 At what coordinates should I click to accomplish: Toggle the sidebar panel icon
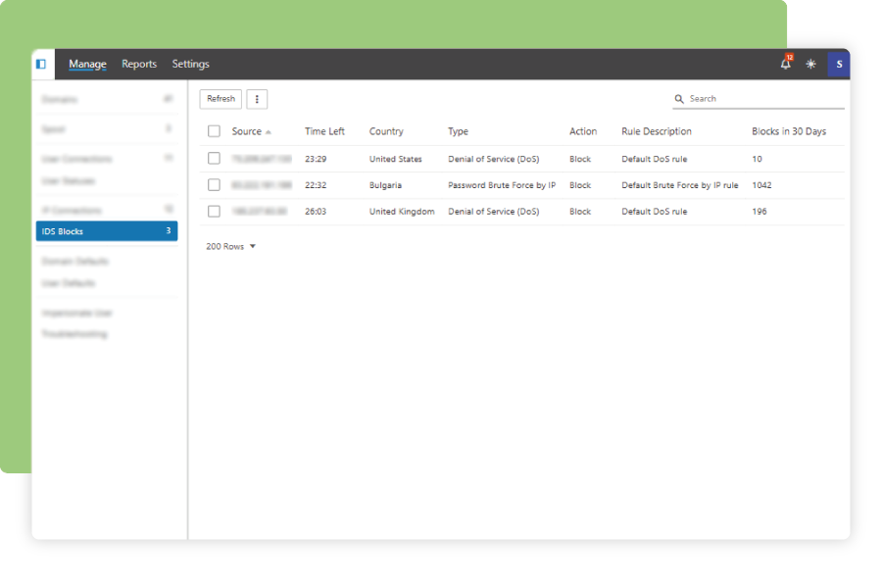point(41,64)
